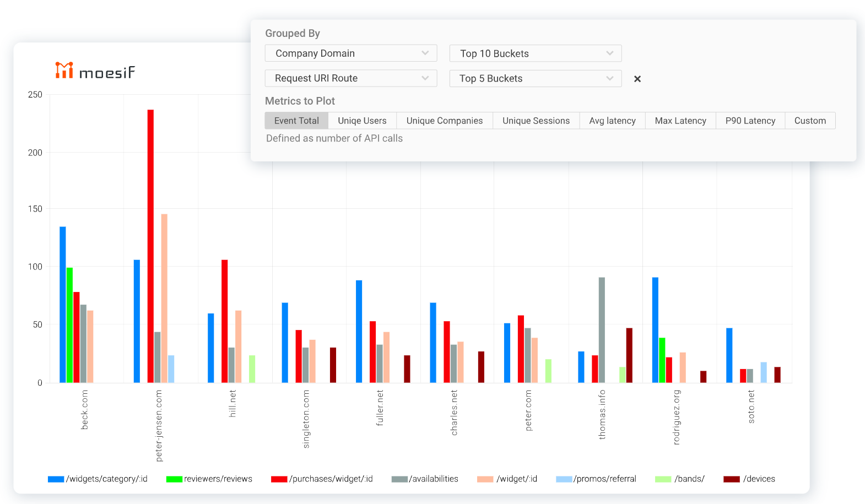The height and width of the screenshot is (504, 865).
Task: Click the Metrics to Plot heading
Action: [300, 101]
